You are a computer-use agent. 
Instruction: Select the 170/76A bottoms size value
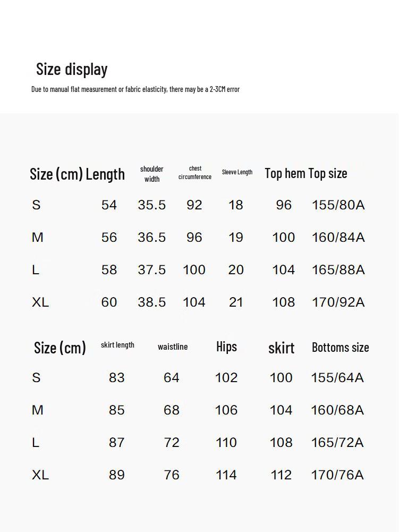(337, 475)
